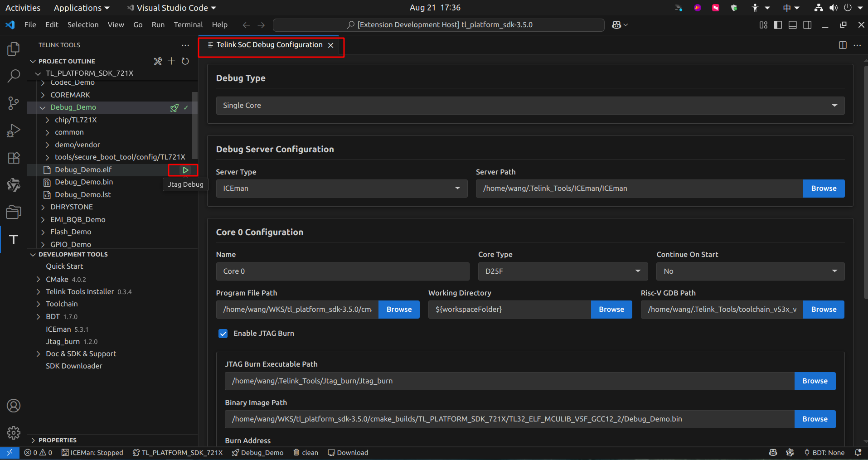Open the Telink Tools sidebar view
The width and height of the screenshot is (868, 460).
(x=13, y=239)
